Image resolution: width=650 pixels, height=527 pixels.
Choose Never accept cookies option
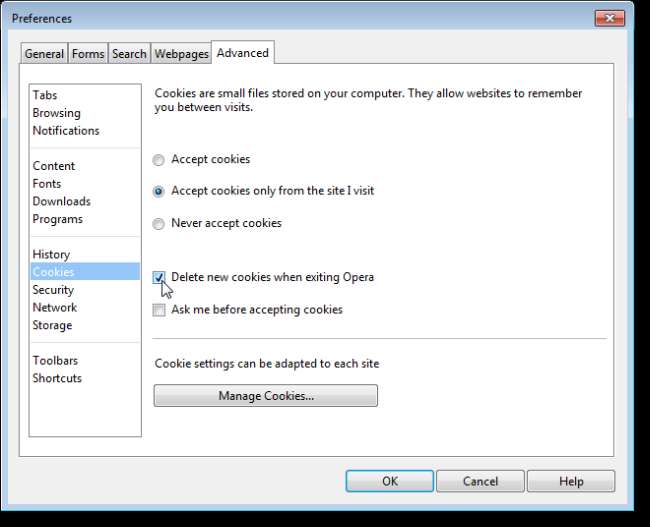(x=158, y=223)
